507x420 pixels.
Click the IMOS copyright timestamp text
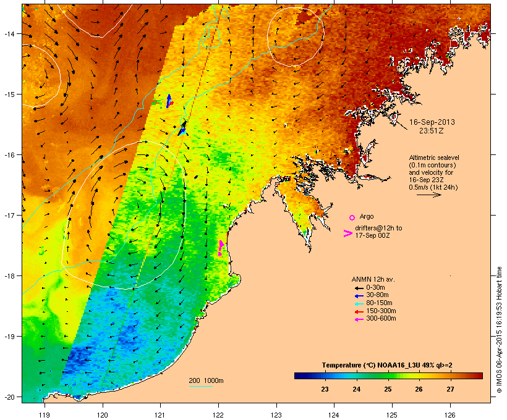tap(499, 330)
